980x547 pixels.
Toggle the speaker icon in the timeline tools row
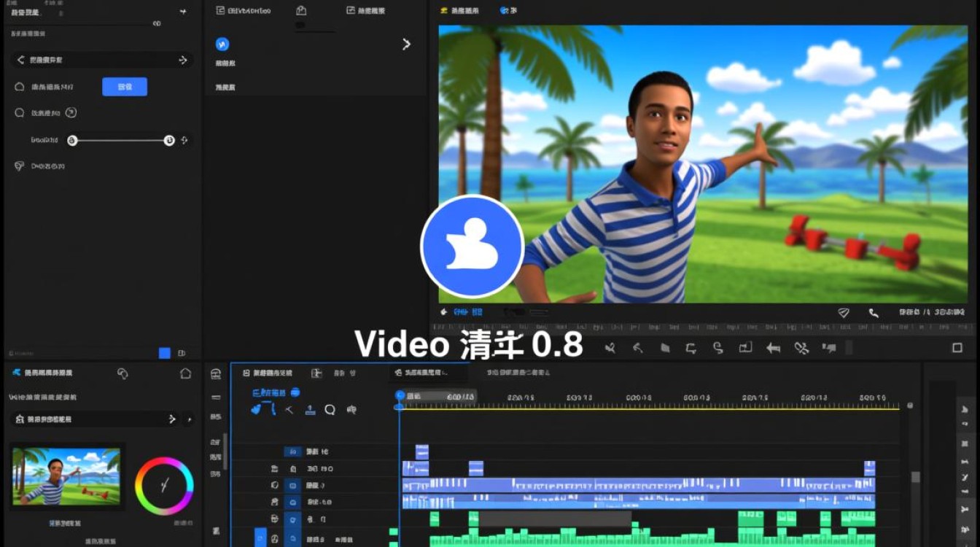click(351, 410)
